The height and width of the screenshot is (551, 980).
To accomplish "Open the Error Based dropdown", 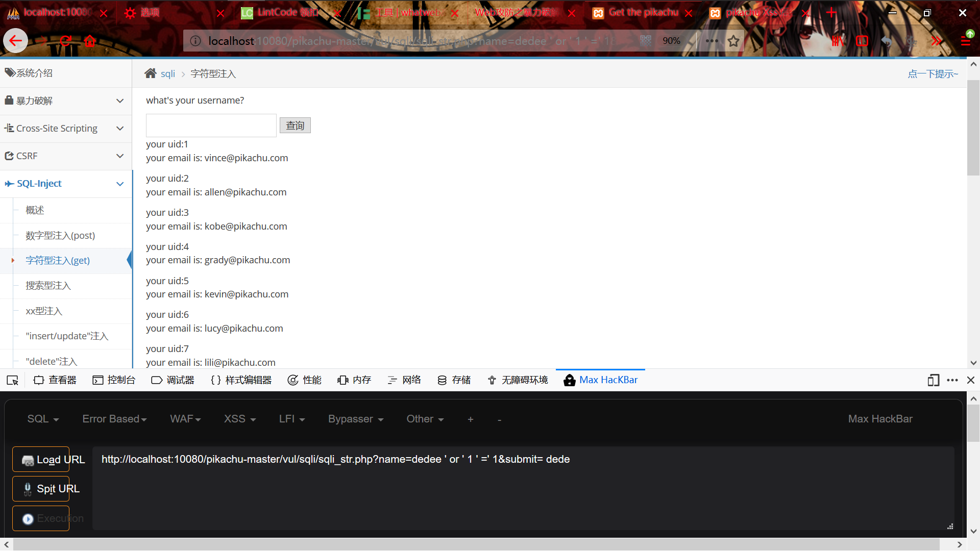I will (x=114, y=419).
